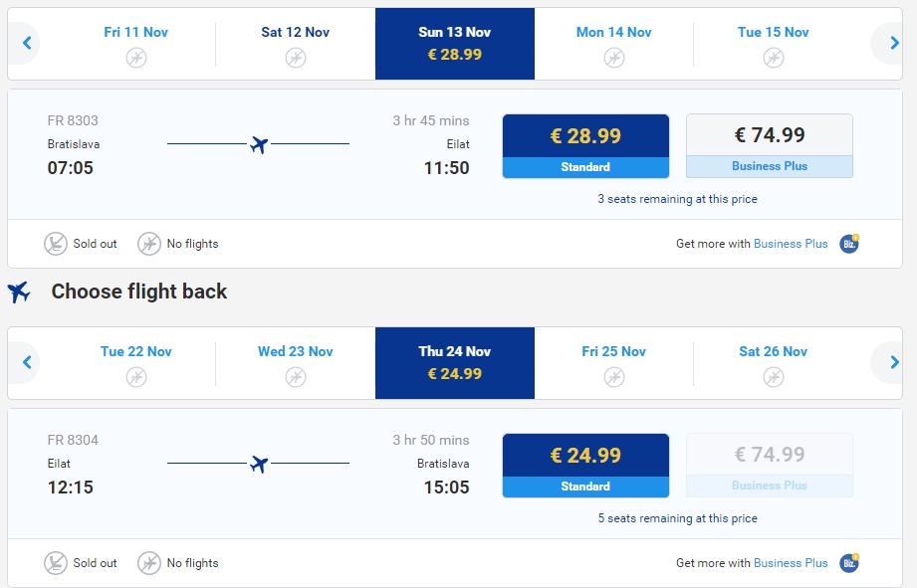Choose € 74.99 Business Plus fare outbound

pyautogui.click(x=770, y=146)
